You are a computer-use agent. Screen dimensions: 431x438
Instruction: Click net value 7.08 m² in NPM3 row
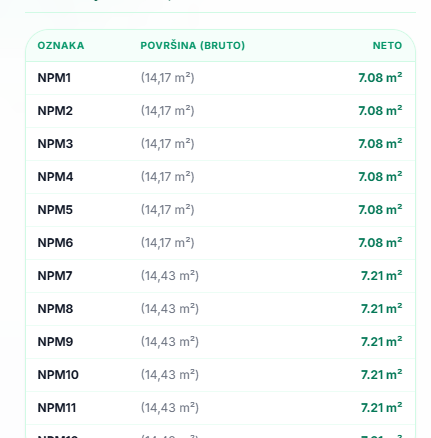(x=380, y=144)
